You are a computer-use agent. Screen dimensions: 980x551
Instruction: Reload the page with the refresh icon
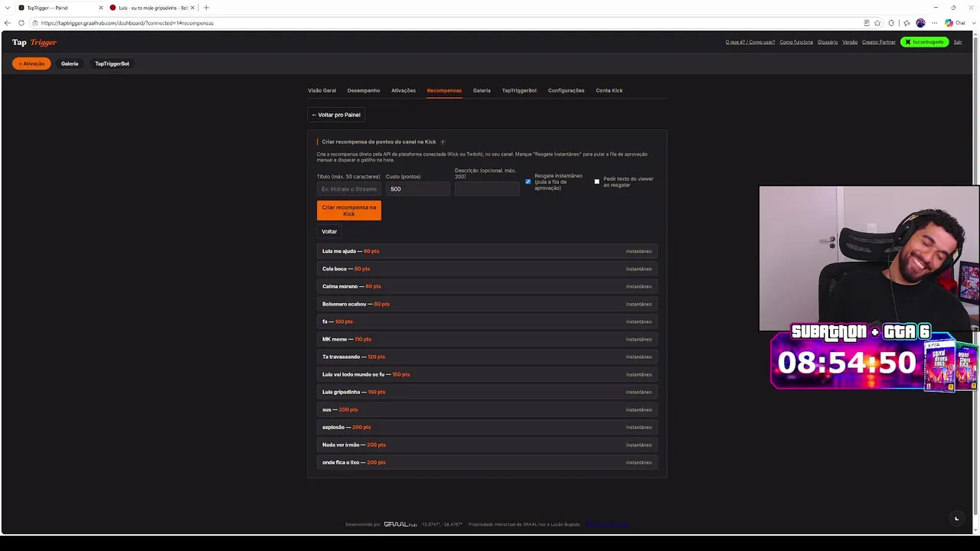(x=21, y=23)
